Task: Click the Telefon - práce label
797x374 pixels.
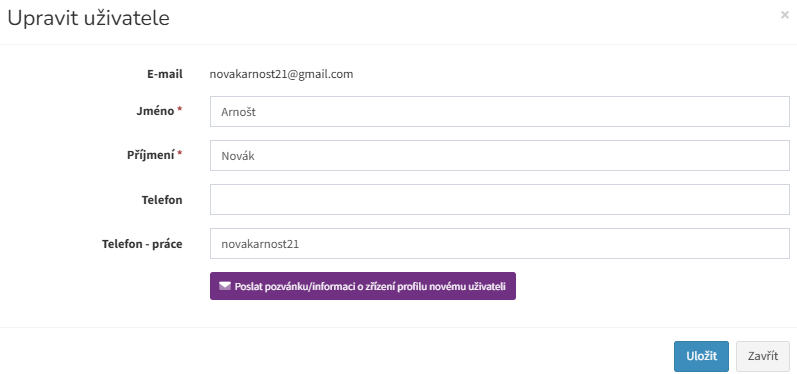Action: pos(142,244)
